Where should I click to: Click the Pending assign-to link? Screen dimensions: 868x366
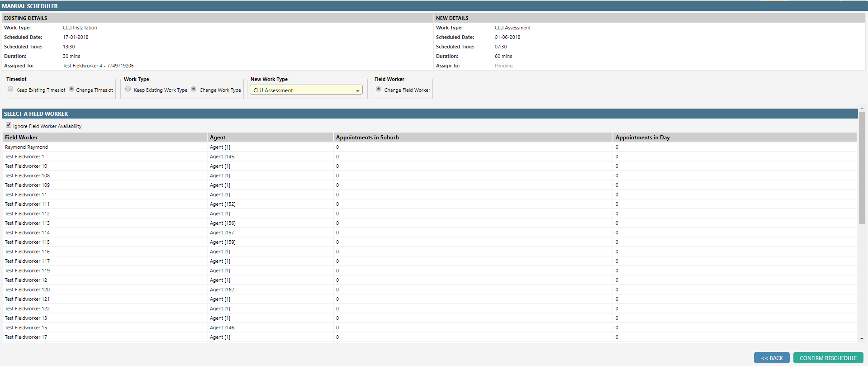503,66
